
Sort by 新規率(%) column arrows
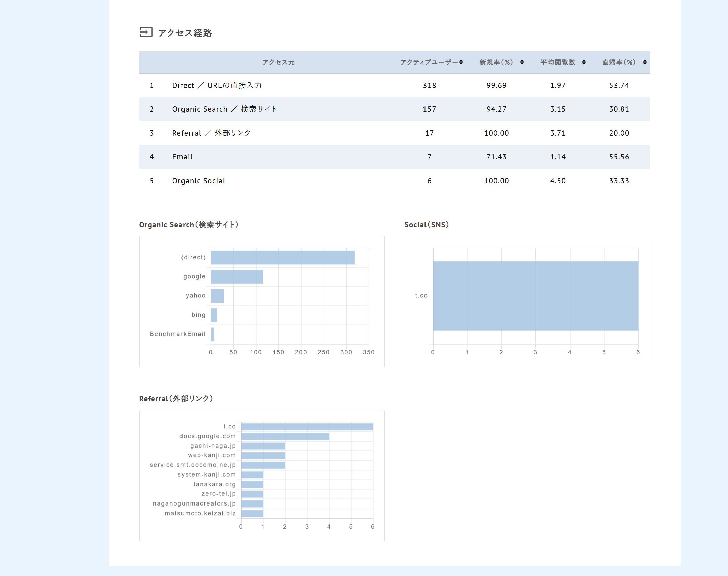(522, 62)
